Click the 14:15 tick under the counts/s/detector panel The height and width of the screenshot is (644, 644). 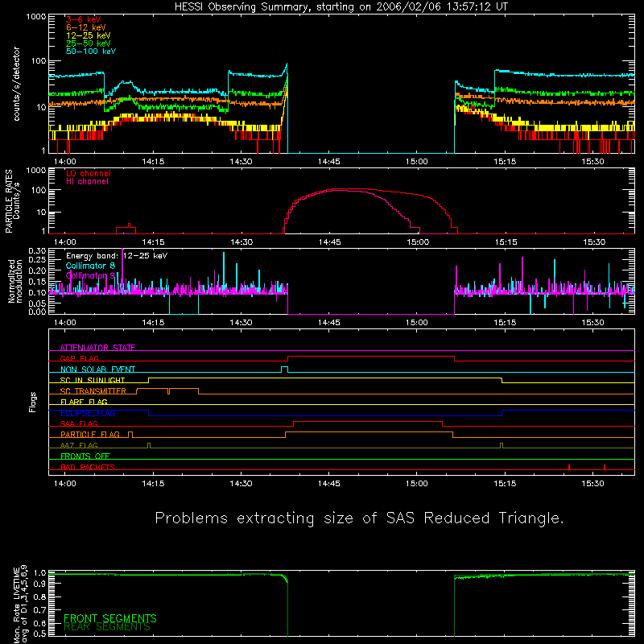pyautogui.click(x=153, y=162)
